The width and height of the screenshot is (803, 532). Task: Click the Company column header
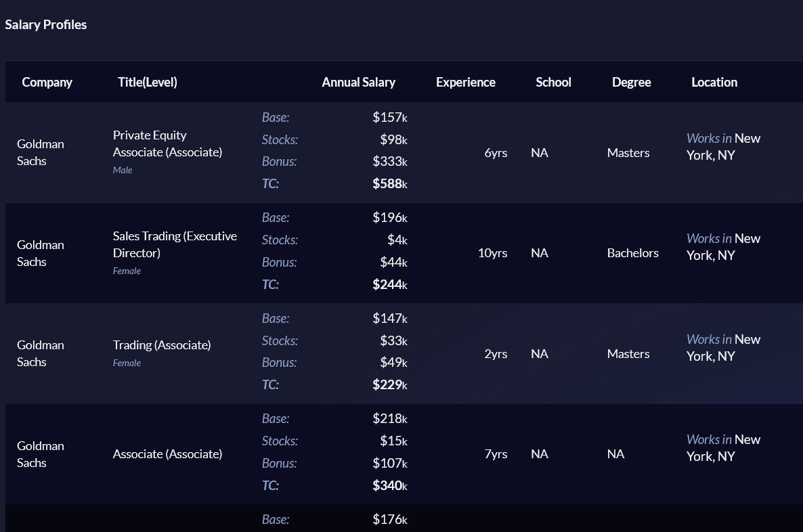click(47, 83)
